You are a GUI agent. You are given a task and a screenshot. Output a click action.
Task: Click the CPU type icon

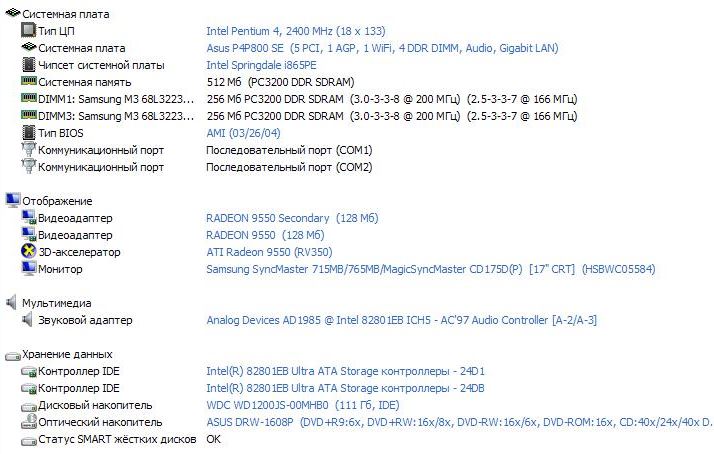[x=28, y=31]
